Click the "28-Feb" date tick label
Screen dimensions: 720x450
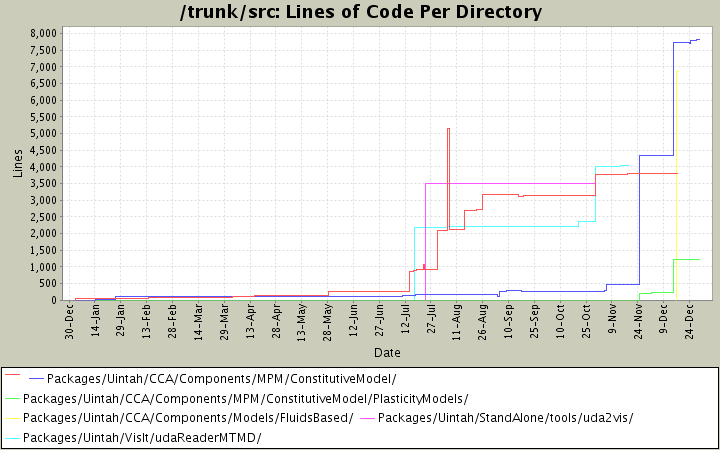click(x=173, y=321)
